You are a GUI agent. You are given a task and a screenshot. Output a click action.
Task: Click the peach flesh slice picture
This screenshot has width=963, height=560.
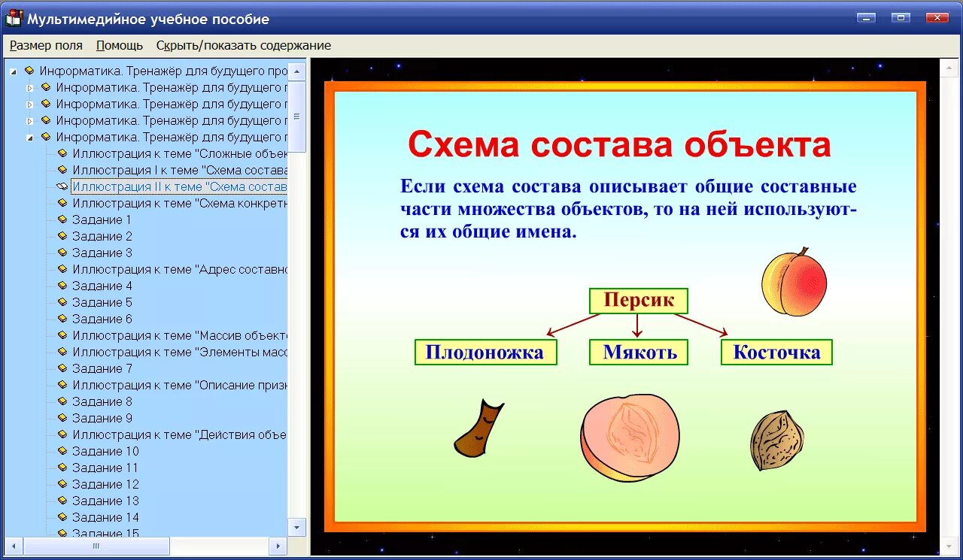pos(630,438)
